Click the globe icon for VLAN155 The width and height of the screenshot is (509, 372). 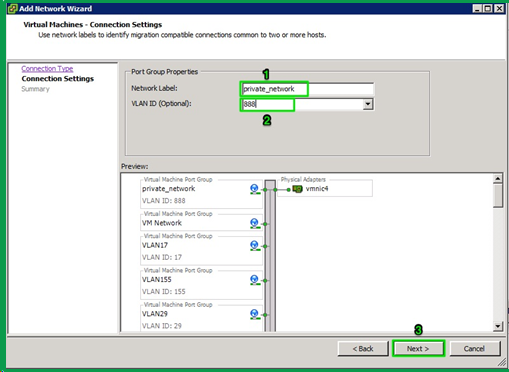click(x=255, y=280)
